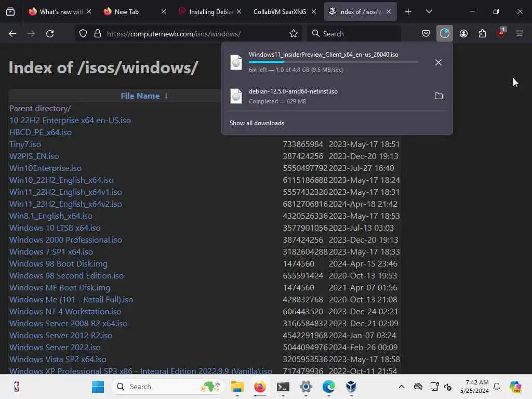Download Win11_22H2_English_x64v1.iso
The width and height of the screenshot is (532, 399).
(x=65, y=192)
